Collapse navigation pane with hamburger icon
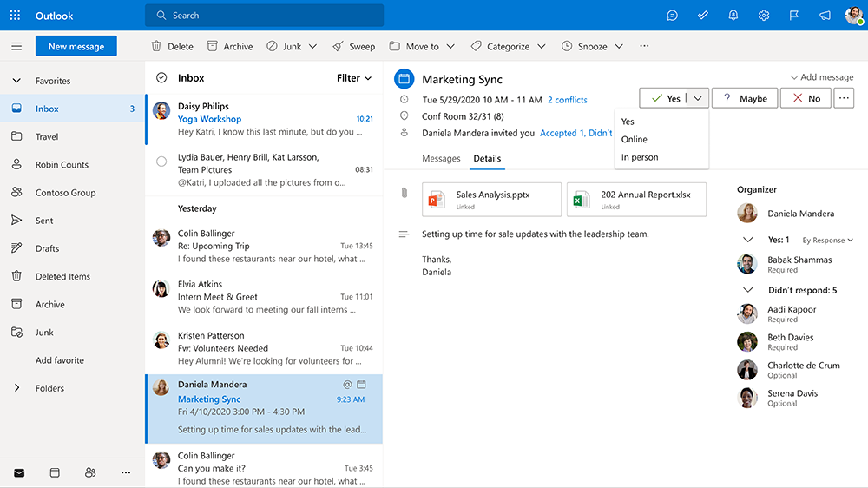 point(16,47)
